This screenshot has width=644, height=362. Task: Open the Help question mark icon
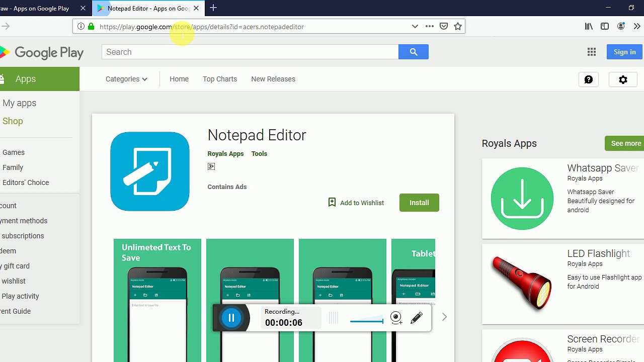[589, 79]
